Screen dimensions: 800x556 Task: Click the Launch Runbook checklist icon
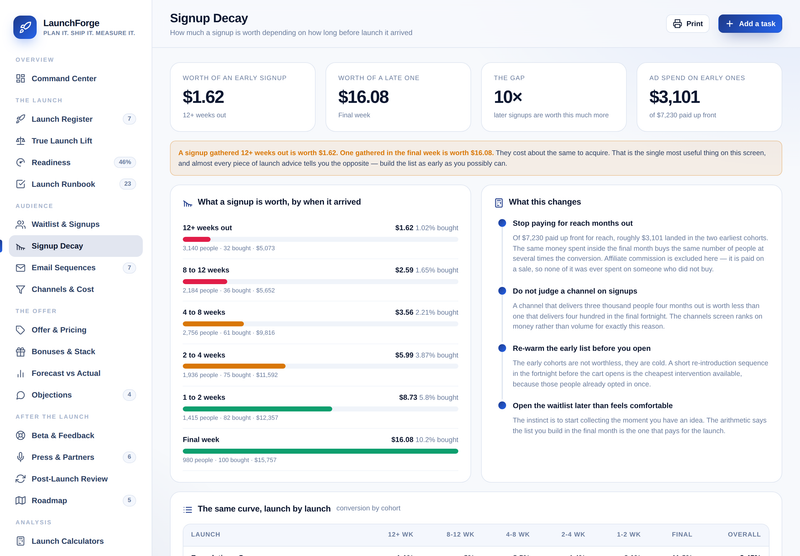coord(20,184)
